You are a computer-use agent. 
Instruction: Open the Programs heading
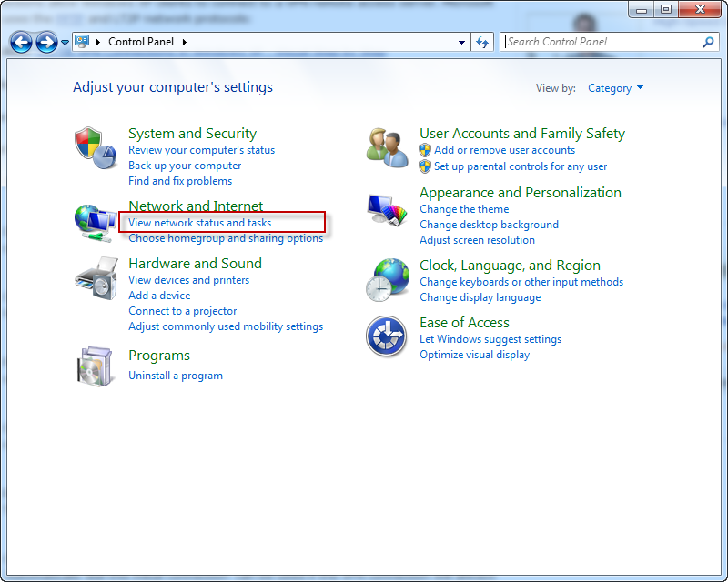pos(158,356)
